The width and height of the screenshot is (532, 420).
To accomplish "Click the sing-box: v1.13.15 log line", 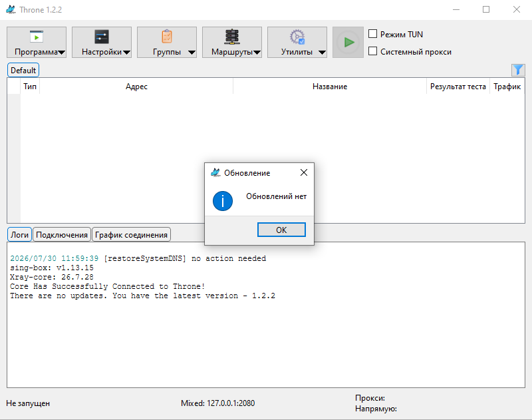I will [x=52, y=268].
